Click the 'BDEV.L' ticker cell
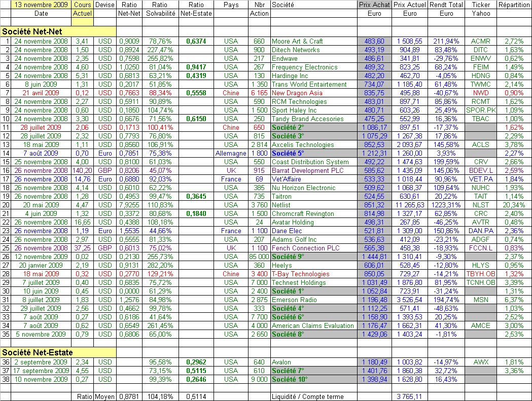The width and height of the screenshot is (532, 401). (x=480, y=171)
